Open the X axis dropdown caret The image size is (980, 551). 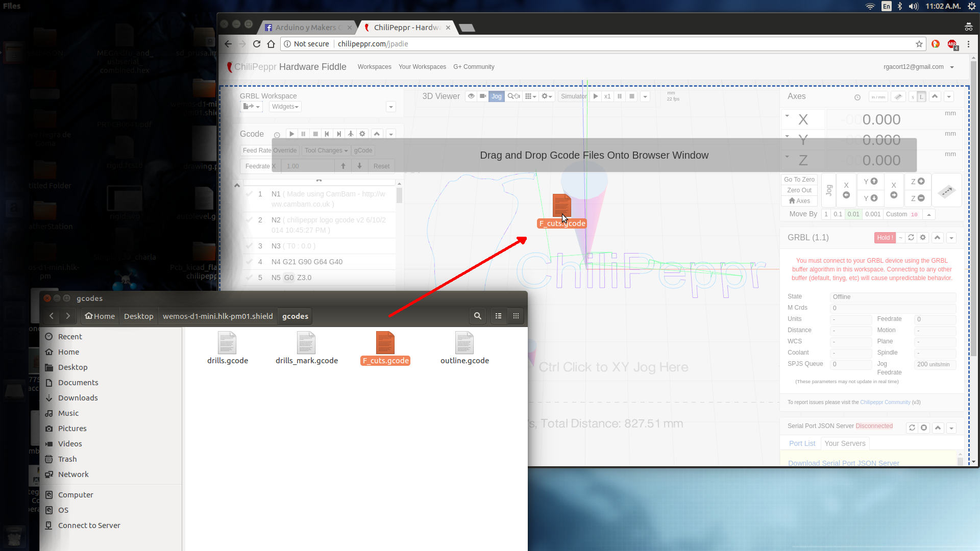pos(787,116)
